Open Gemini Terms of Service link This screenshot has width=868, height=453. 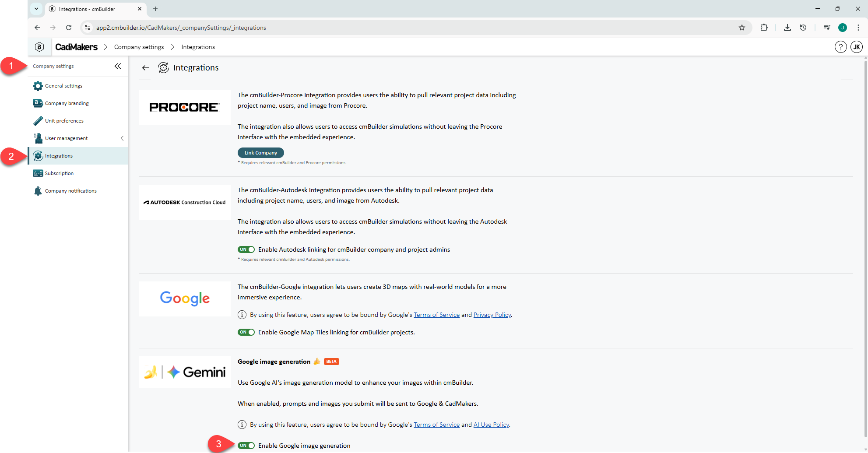coord(436,425)
